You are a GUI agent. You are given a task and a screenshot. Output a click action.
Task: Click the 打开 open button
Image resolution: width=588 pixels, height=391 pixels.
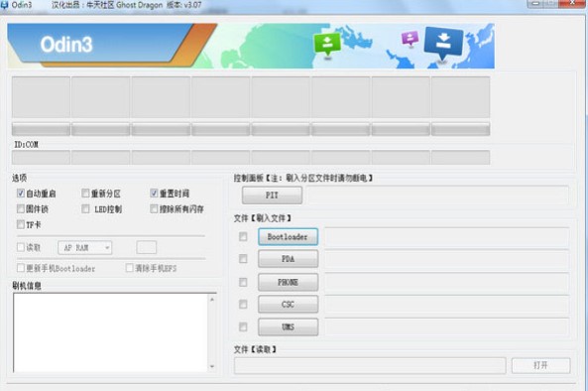(540, 365)
